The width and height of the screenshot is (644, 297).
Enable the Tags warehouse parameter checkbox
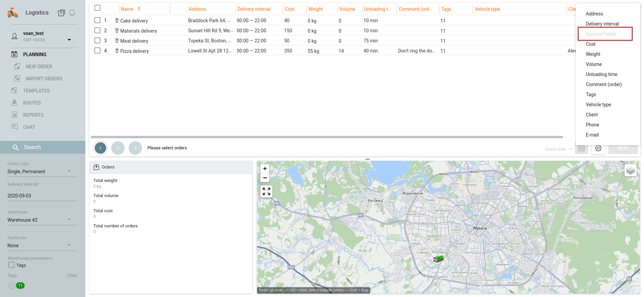11,265
